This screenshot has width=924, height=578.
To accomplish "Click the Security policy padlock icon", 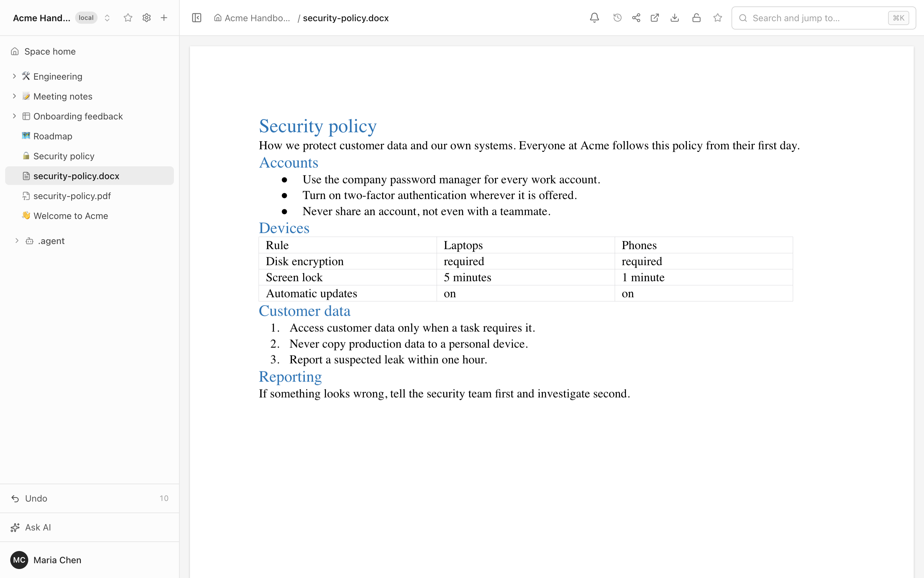I will 26,156.
